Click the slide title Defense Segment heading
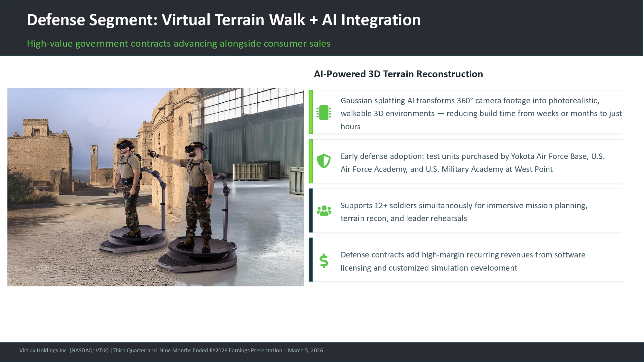 click(x=224, y=20)
